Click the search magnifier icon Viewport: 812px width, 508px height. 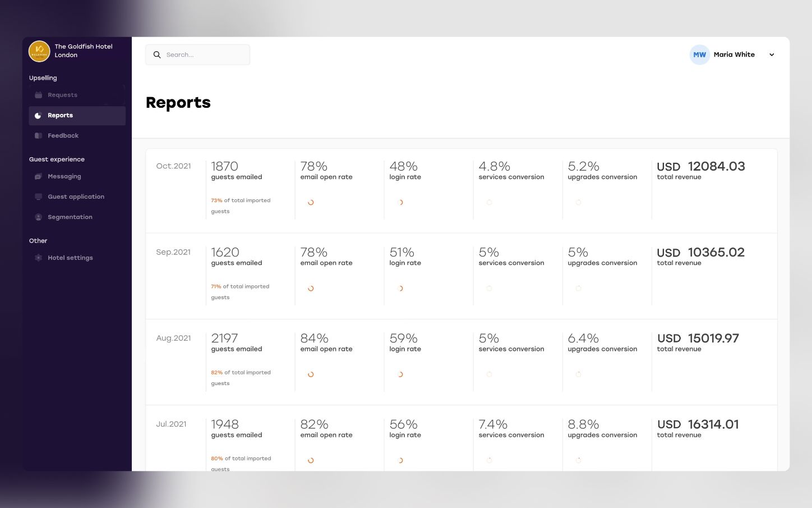(x=157, y=55)
